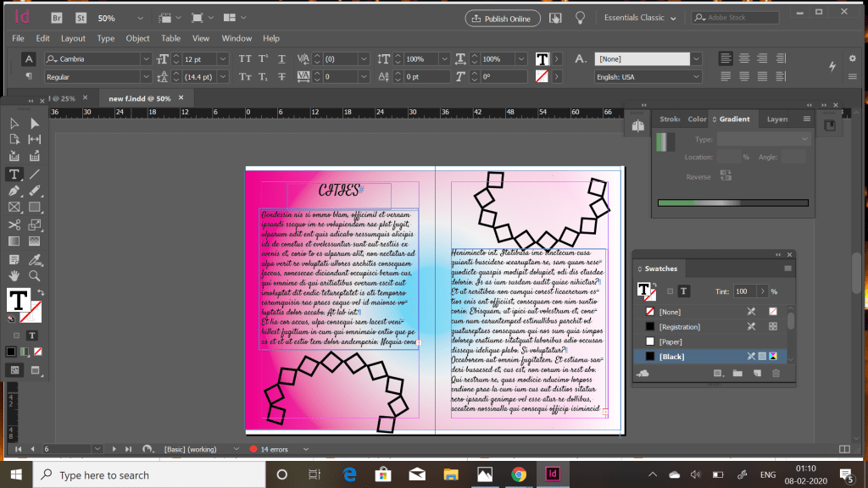Switch to paragraph formatting controls
This screenshot has width=868, height=488.
28,76
